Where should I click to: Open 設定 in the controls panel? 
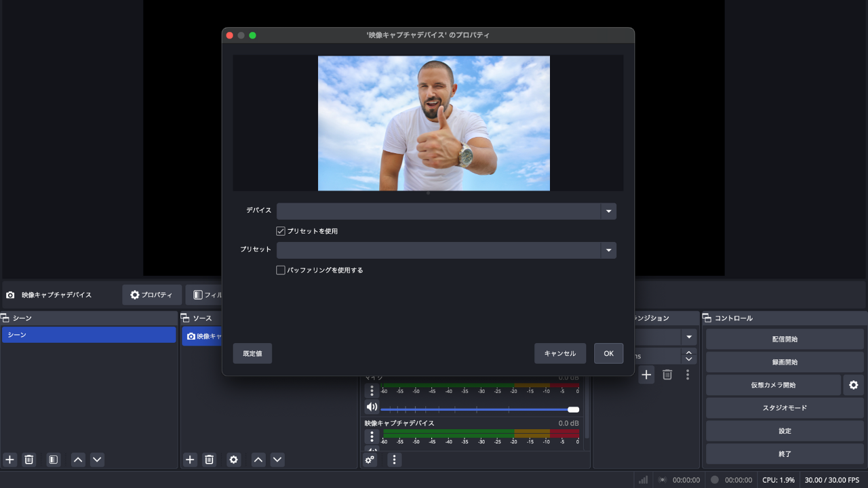(x=785, y=431)
